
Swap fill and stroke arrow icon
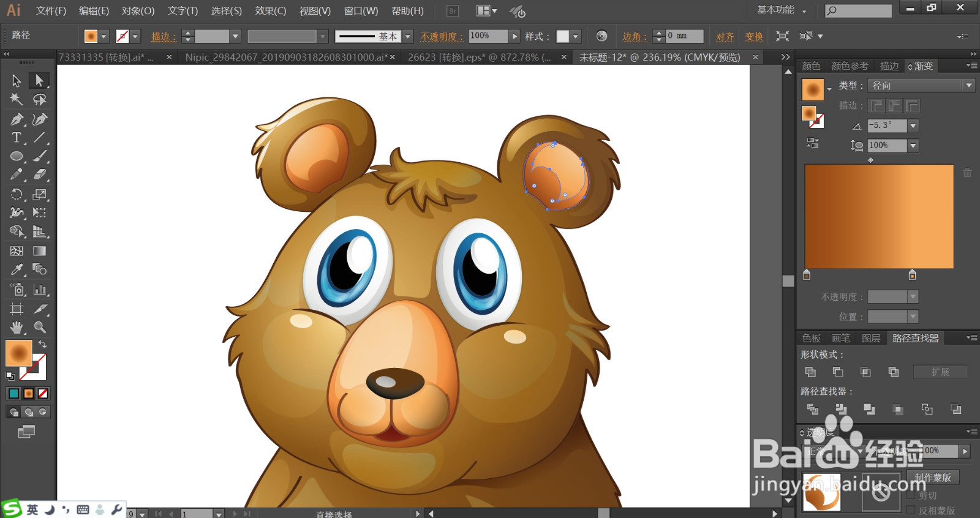coord(42,344)
